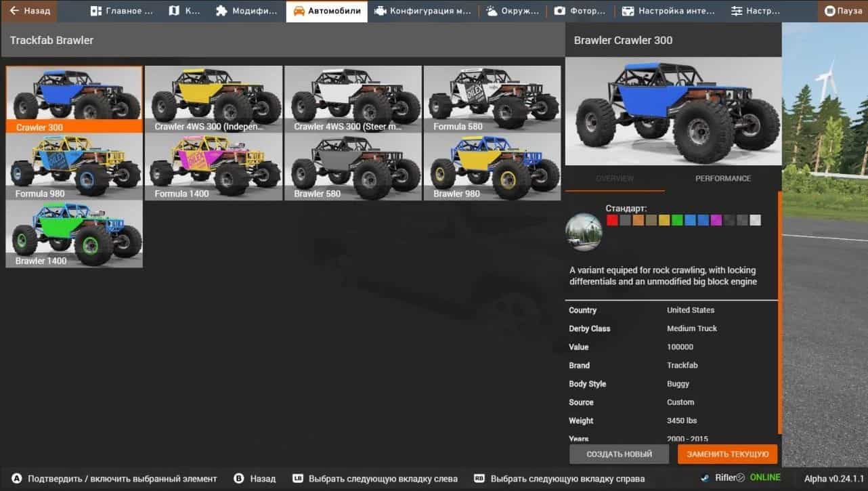The width and height of the screenshot is (868, 491).
Task: Choose the magenta color swatch
Action: coord(716,220)
